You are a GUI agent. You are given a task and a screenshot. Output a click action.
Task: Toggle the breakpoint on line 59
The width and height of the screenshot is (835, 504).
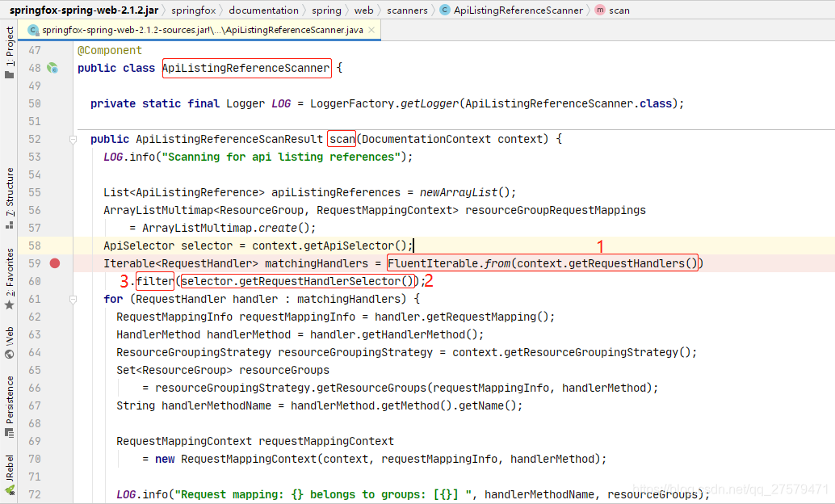pyautogui.click(x=55, y=263)
